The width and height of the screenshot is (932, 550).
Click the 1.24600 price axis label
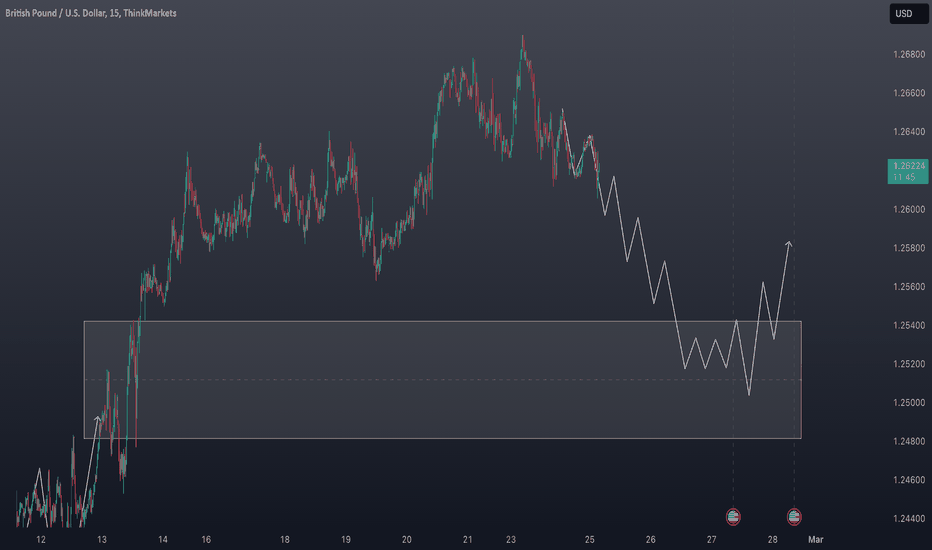pos(909,480)
